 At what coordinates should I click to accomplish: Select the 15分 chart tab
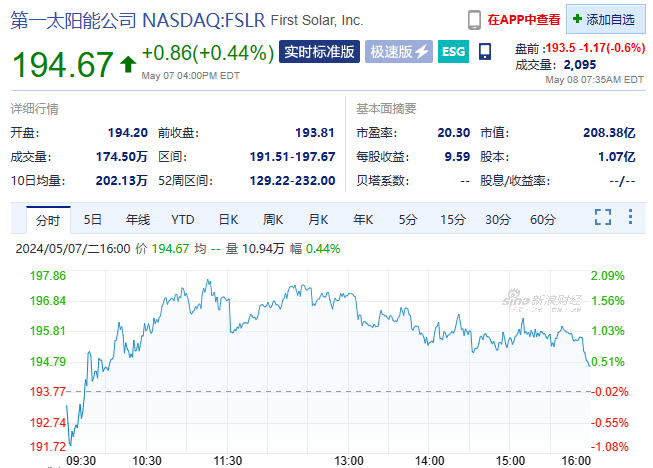click(453, 219)
